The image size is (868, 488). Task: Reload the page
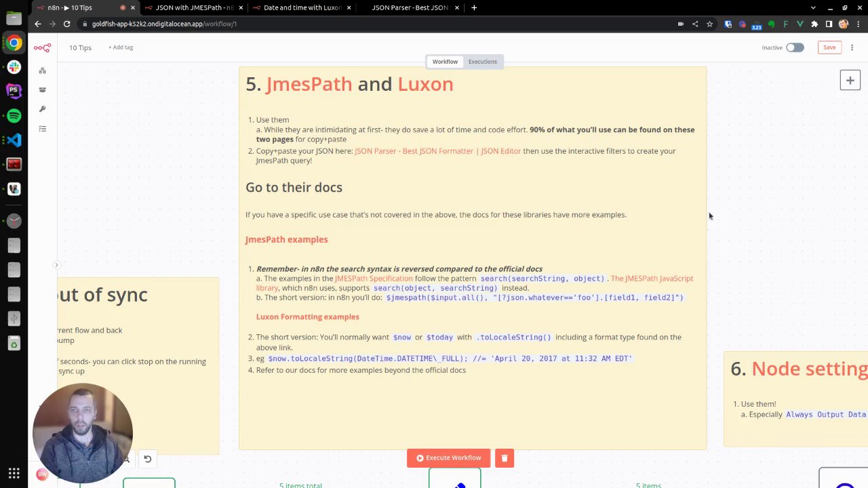(66, 24)
